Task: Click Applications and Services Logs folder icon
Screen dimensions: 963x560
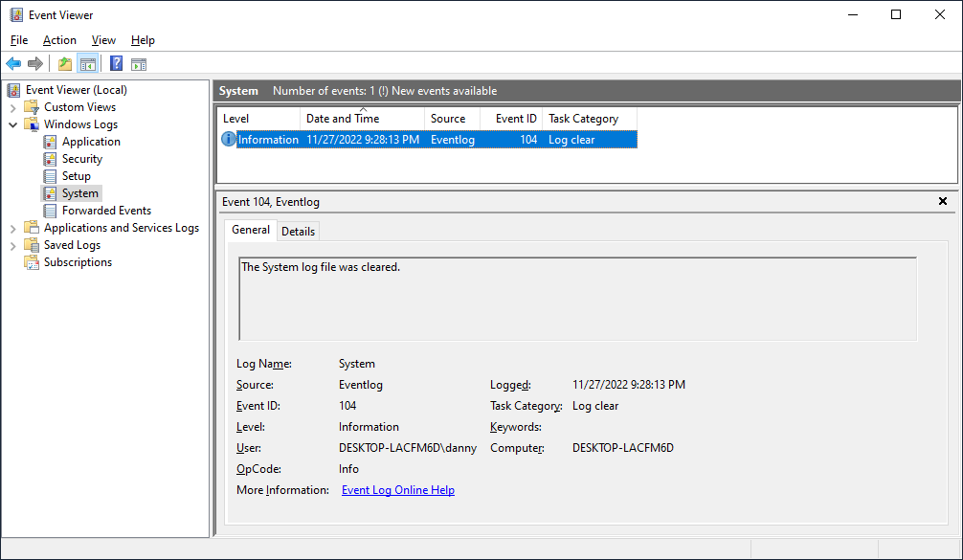Action: pyautogui.click(x=32, y=228)
